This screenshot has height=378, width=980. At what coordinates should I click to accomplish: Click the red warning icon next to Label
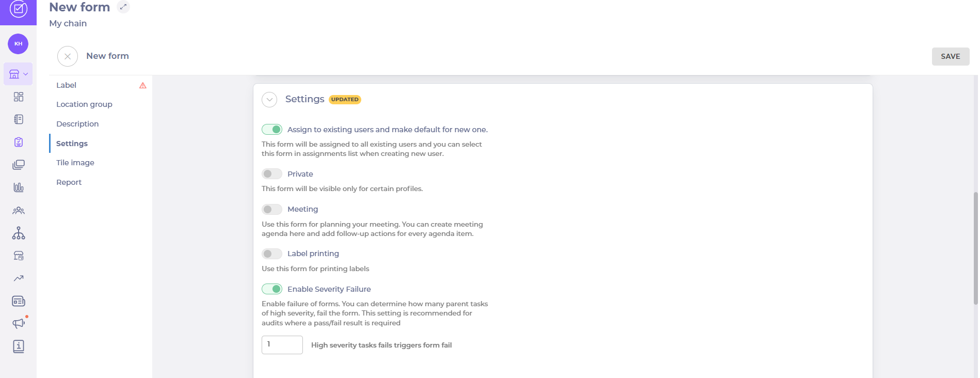pyautogui.click(x=143, y=86)
